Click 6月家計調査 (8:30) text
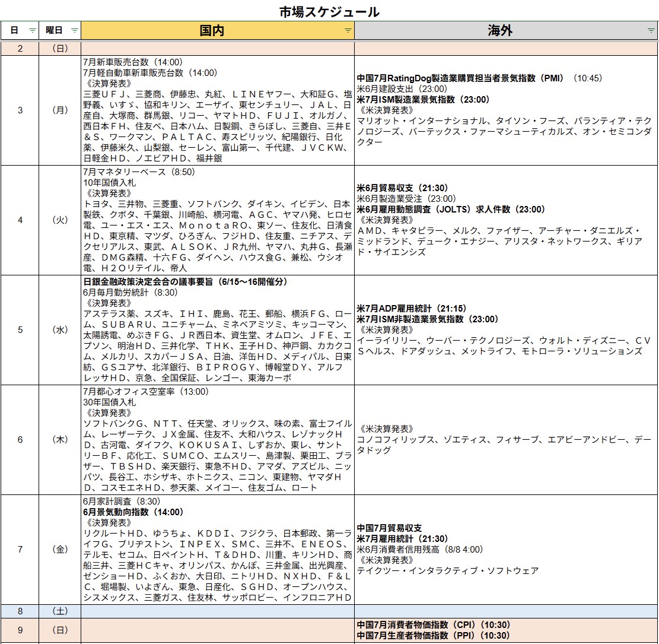 click(x=122, y=502)
